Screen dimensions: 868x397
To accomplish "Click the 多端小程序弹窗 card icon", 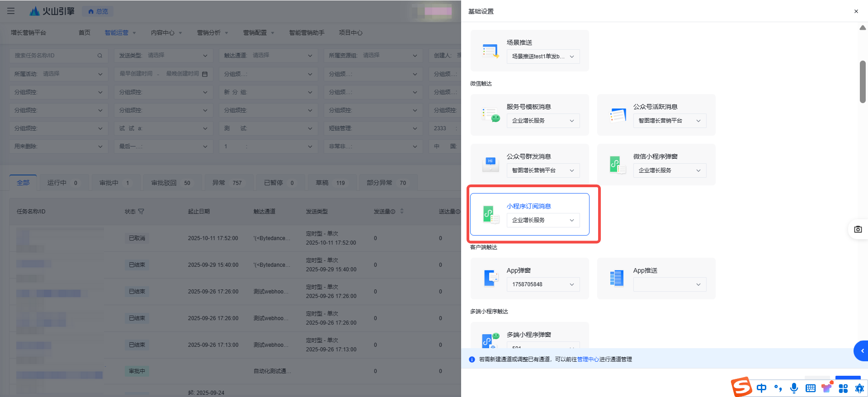I will (490, 340).
